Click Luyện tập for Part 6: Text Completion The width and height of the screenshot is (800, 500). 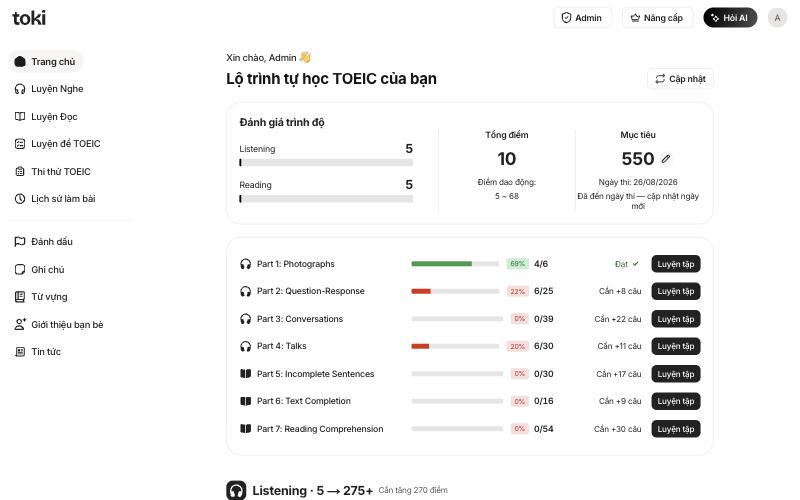tap(676, 402)
